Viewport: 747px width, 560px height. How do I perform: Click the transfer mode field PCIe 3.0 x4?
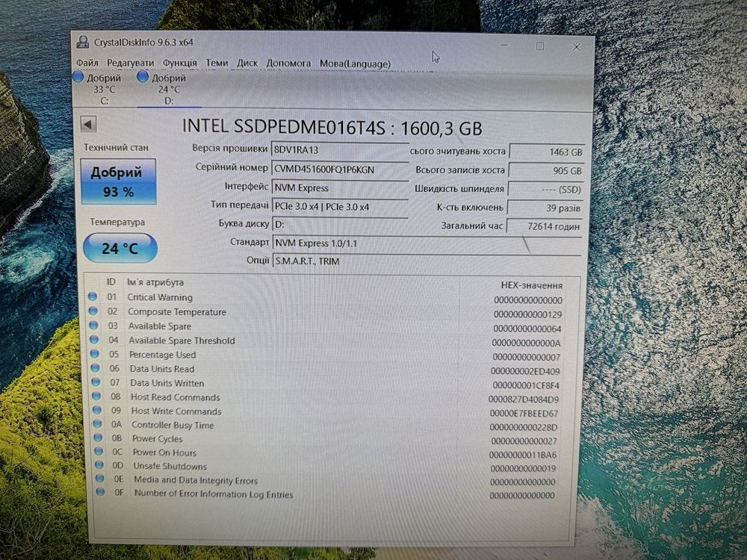[x=340, y=207]
